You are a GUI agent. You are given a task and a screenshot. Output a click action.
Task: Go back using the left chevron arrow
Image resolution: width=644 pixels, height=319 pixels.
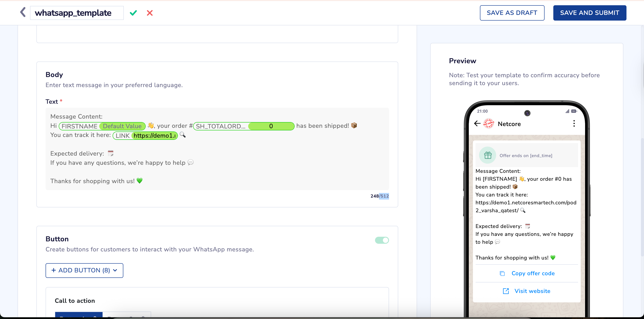[23, 12]
